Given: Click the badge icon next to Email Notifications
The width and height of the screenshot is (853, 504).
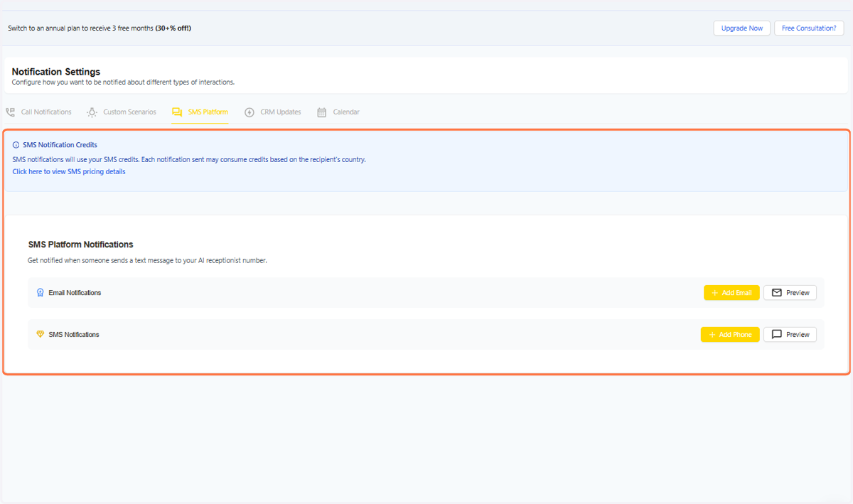Looking at the screenshot, I should coord(41,292).
